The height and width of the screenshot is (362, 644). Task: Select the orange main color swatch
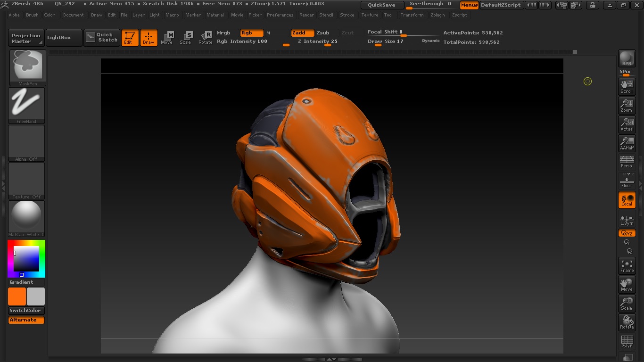(x=17, y=296)
